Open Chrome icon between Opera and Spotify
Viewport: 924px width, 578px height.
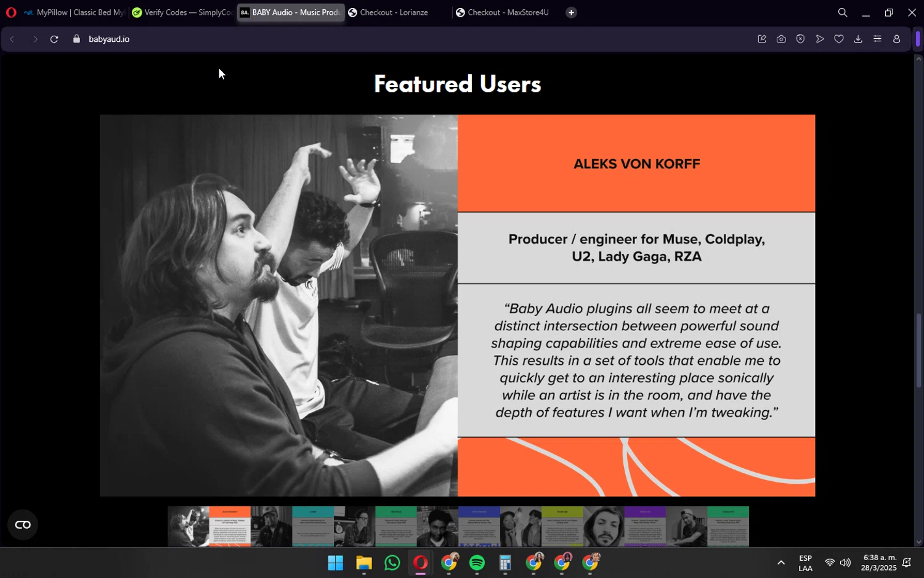pyautogui.click(x=448, y=563)
